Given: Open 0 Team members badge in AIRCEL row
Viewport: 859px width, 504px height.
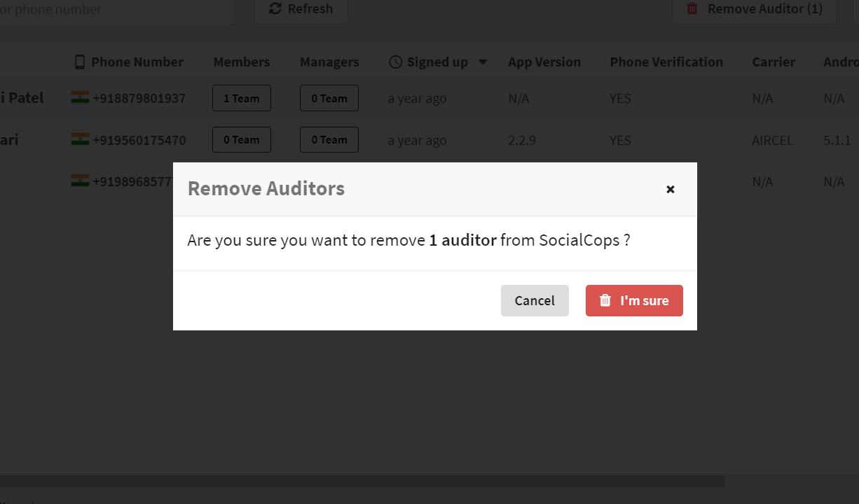Looking at the screenshot, I should pos(242,139).
